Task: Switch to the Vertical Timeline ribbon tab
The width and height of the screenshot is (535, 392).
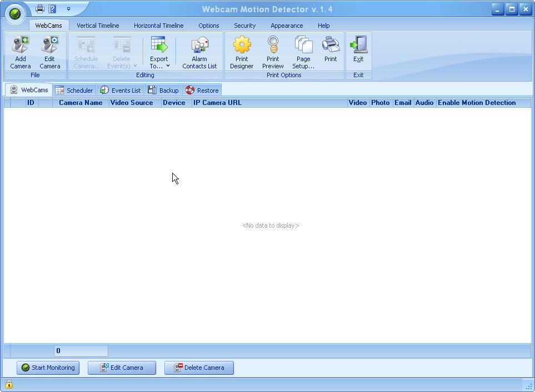Action: tap(98, 26)
